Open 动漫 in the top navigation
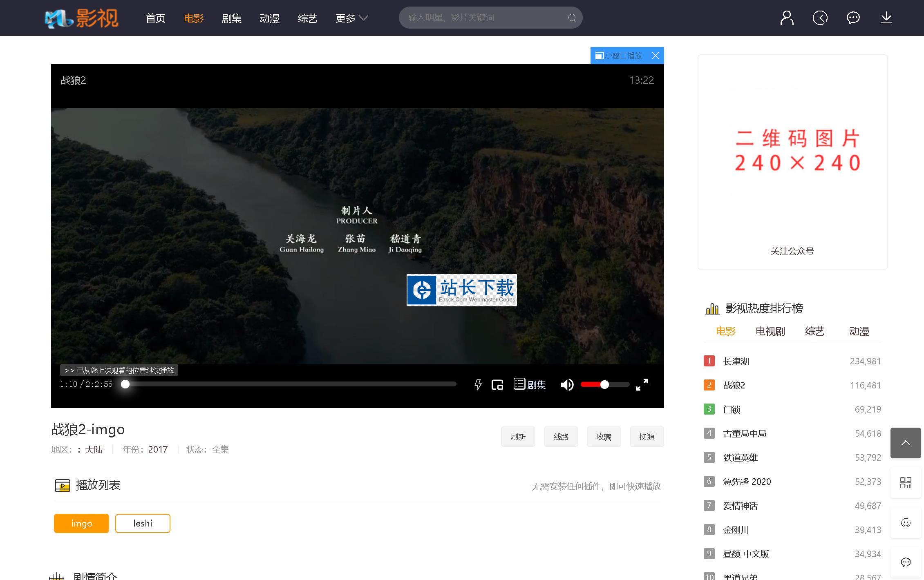Viewport: 924px width, 580px height. click(x=269, y=18)
